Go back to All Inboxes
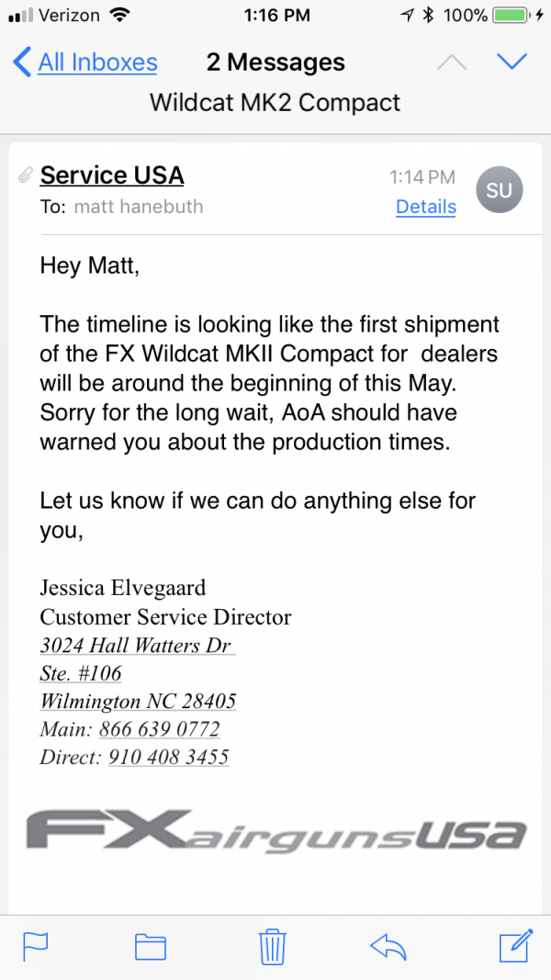The width and height of the screenshot is (551, 980). click(85, 62)
